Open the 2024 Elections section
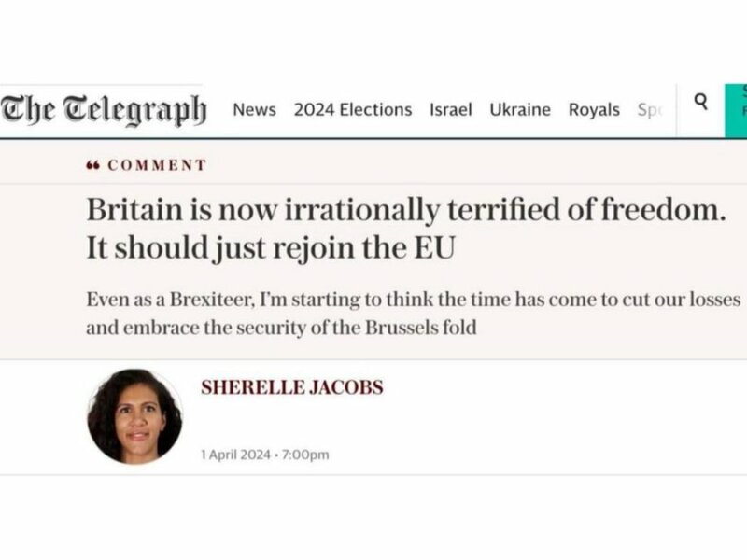This screenshot has height=560, width=747. (x=352, y=109)
